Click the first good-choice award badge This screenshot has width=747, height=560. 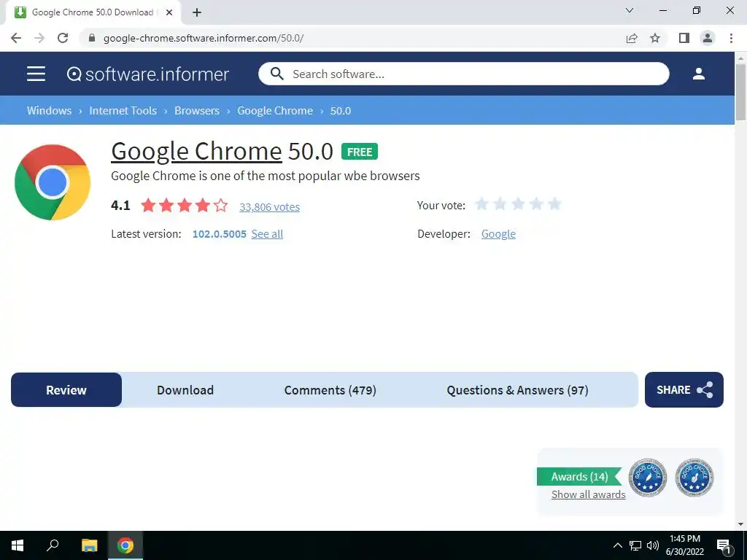(648, 478)
